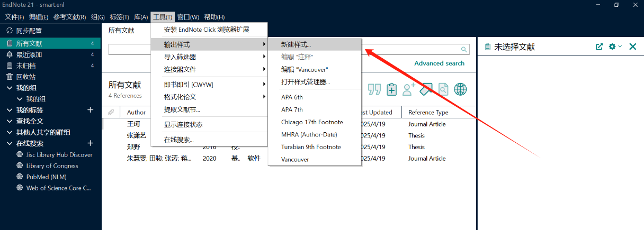Sort references by Author column header
The image size is (644, 230).
pyautogui.click(x=136, y=112)
